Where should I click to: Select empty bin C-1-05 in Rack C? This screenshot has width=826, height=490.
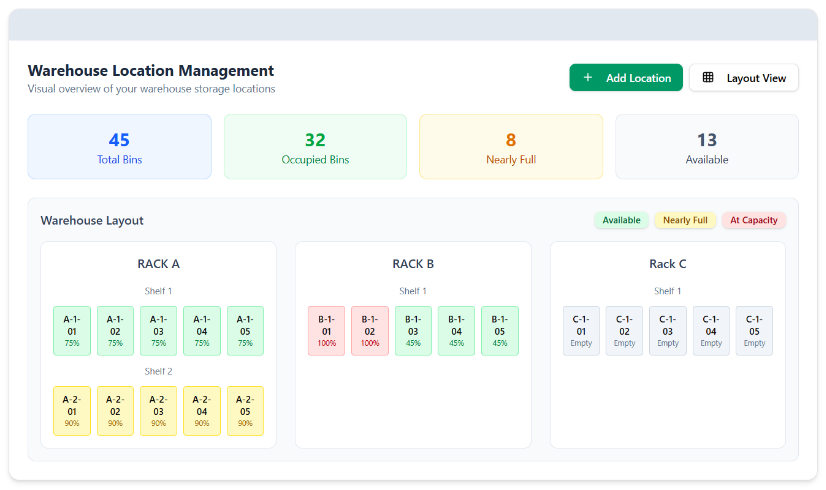[x=754, y=331]
